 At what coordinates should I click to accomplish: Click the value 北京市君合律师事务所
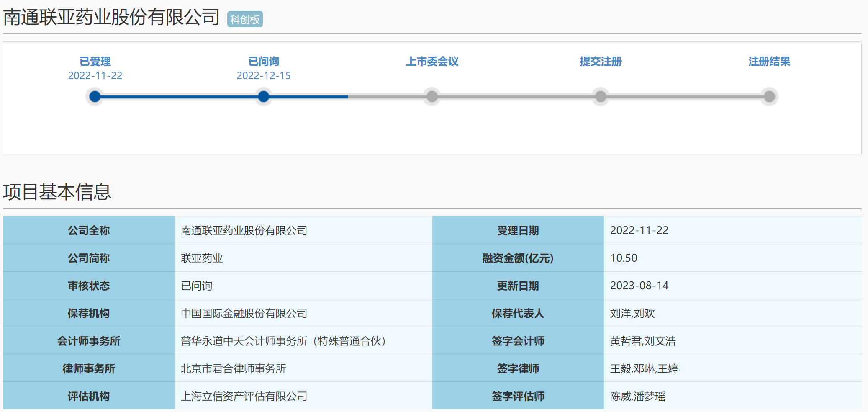(x=234, y=369)
